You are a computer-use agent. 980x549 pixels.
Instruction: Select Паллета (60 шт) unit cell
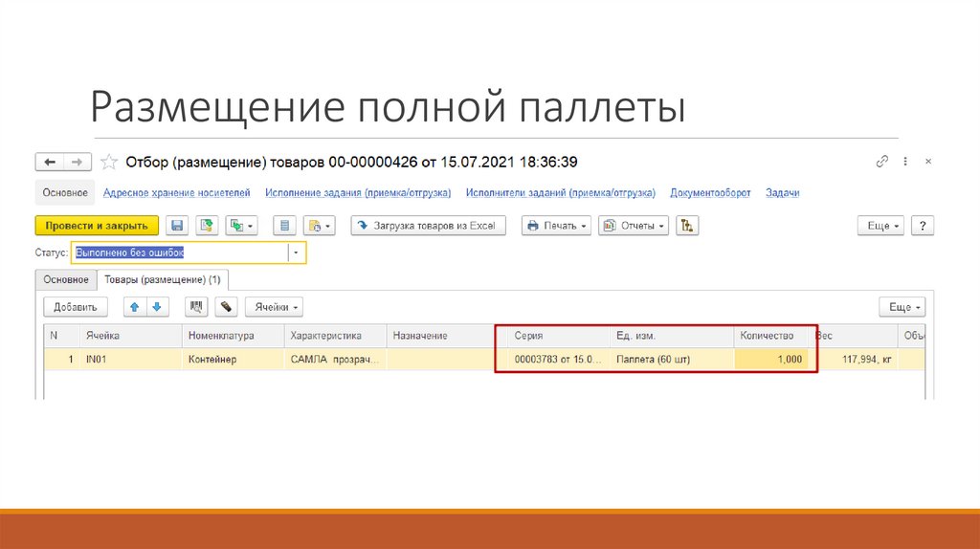[672, 359]
